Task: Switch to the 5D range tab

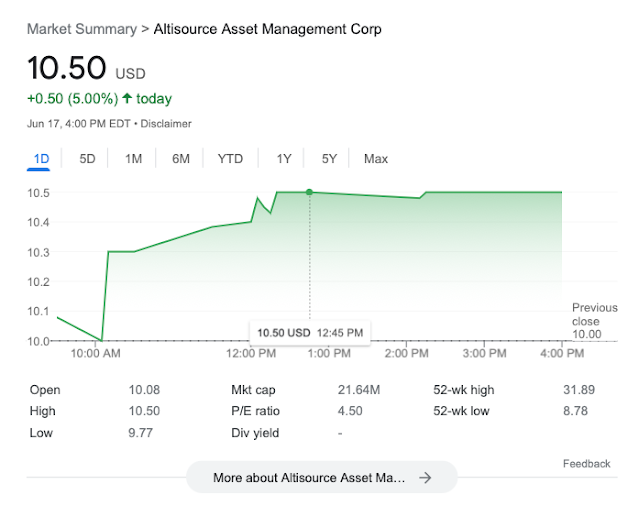Action: click(x=87, y=159)
